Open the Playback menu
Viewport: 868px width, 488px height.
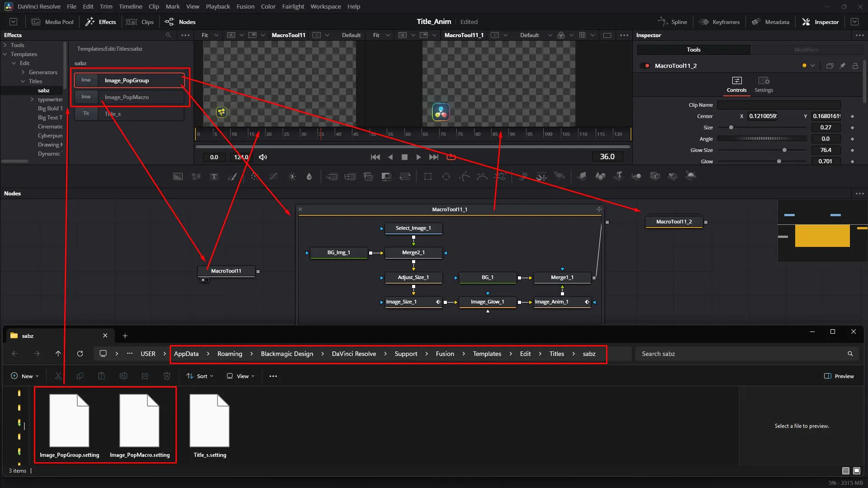click(x=218, y=6)
